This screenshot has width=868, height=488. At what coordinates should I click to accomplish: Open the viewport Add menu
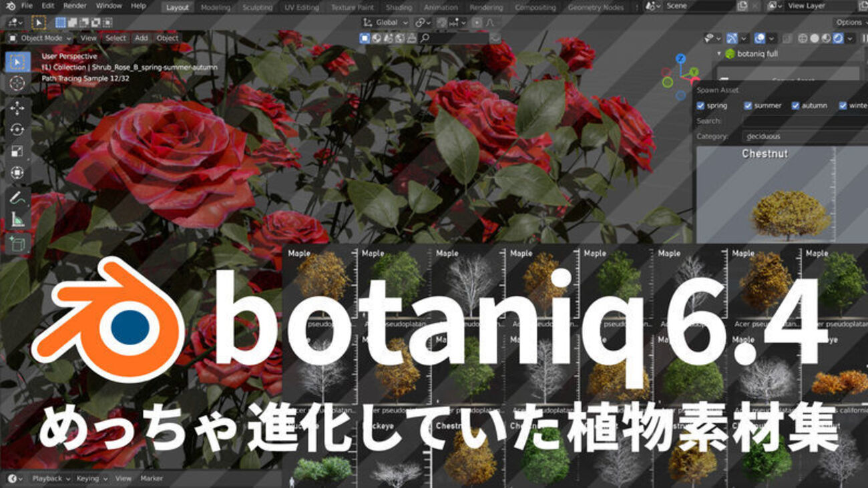pyautogui.click(x=142, y=38)
